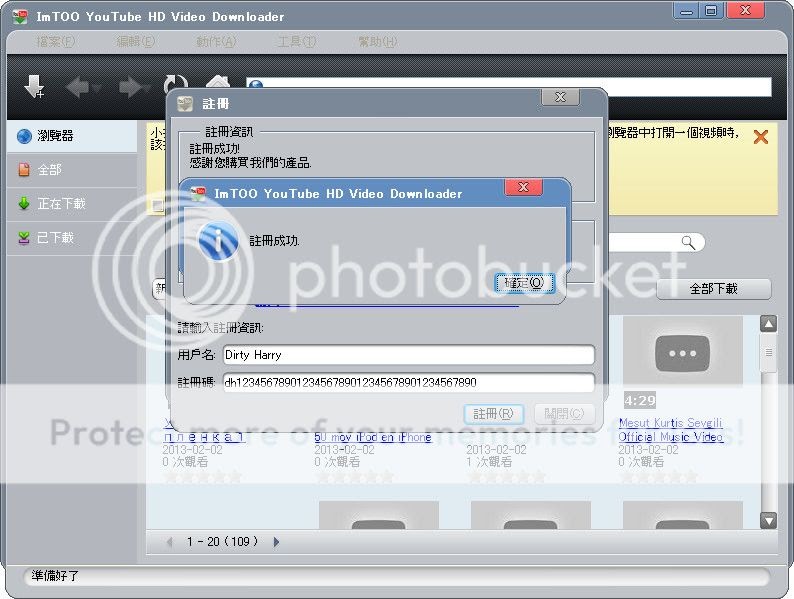The width and height of the screenshot is (794, 599).
Task: Click the address bar URL field
Action: pyautogui.click(x=509, y=87)
